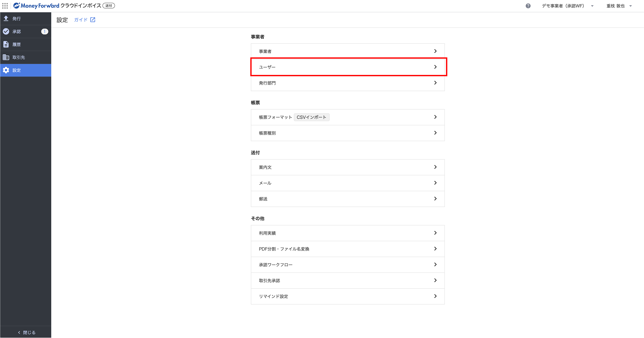Click the gear icon for 設定
Viewport: 644px width, 338px height.
6,70
